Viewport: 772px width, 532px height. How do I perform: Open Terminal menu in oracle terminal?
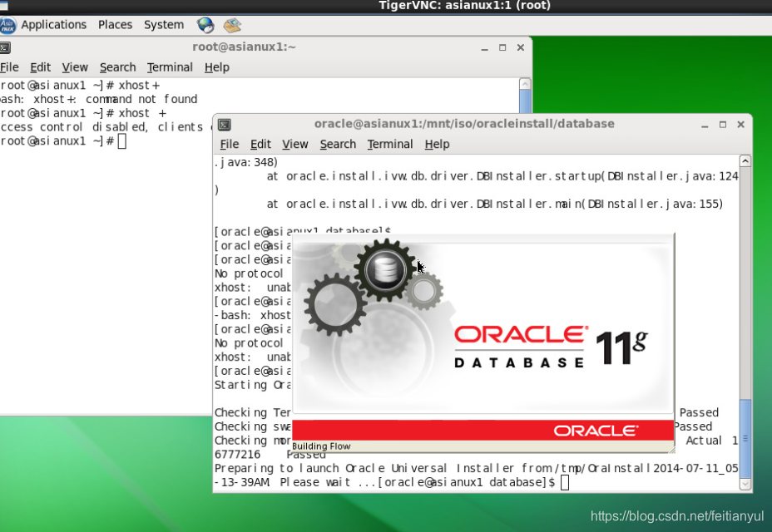tap(390, 144)
